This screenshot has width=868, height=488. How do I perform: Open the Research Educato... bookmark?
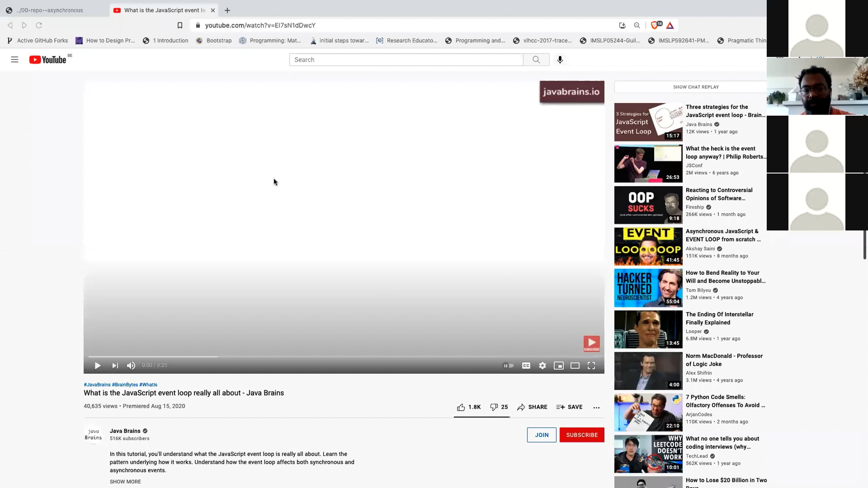click(407, 40)
